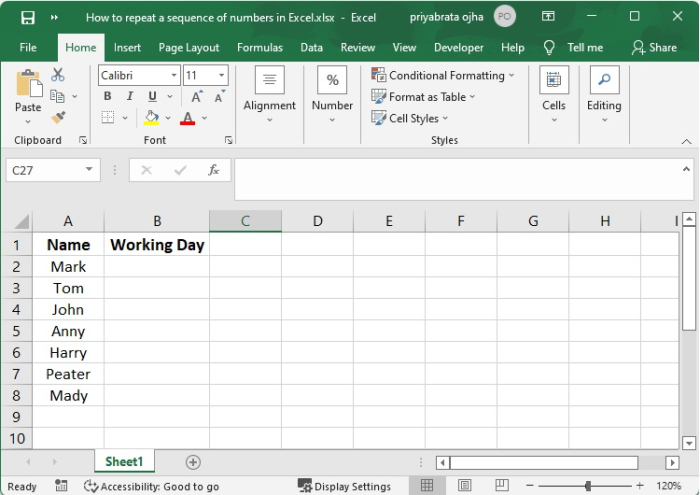Open the Ribbon Display Options icon
This screenshot has height=495, width=700.
pos(548,17)
